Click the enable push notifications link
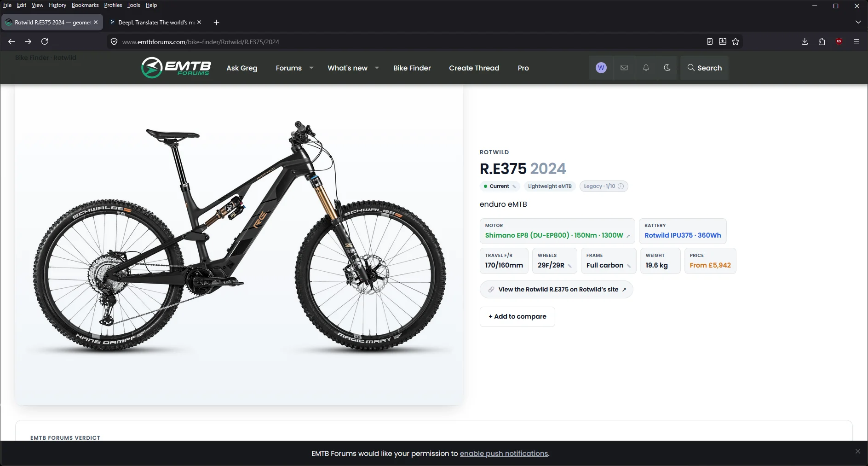The image size is (868, 466). click(x=504, y=454)
